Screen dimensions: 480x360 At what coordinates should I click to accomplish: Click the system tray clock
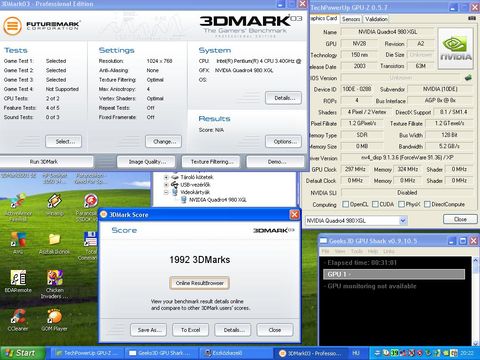pyautogui.click(x=467, y=353)
